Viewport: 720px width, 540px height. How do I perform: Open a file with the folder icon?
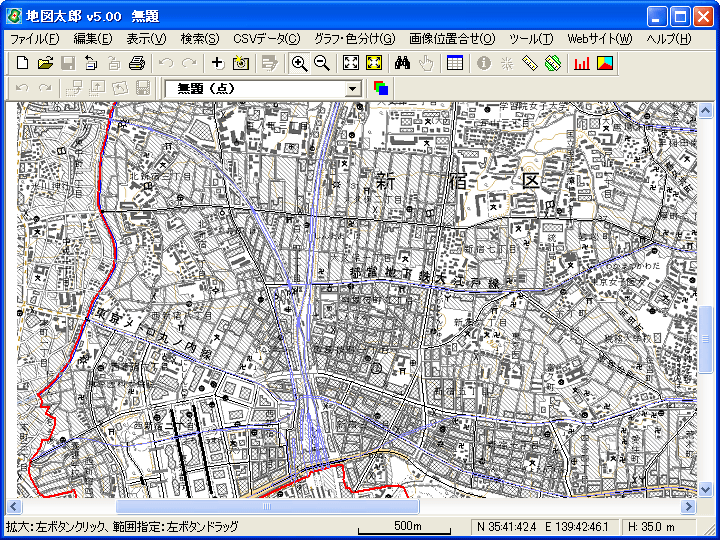[45, 63]
